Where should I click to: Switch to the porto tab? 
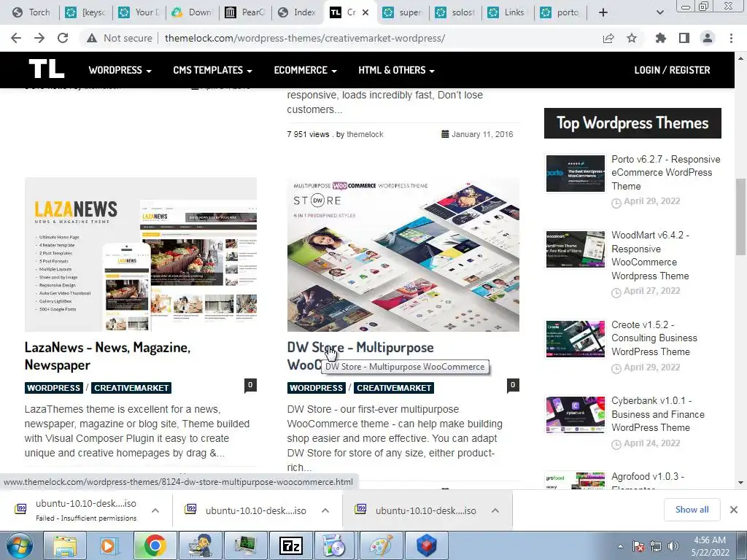tap(561, 12)
